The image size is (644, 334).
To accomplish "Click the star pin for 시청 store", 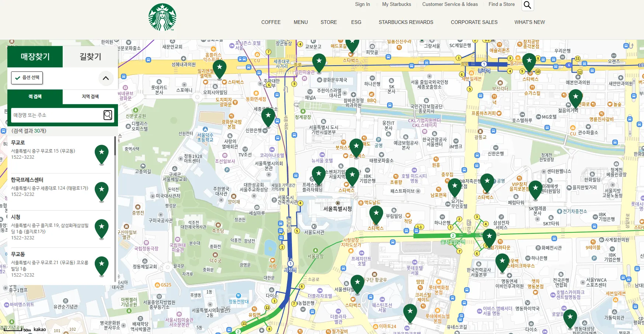I will (102, 229).
